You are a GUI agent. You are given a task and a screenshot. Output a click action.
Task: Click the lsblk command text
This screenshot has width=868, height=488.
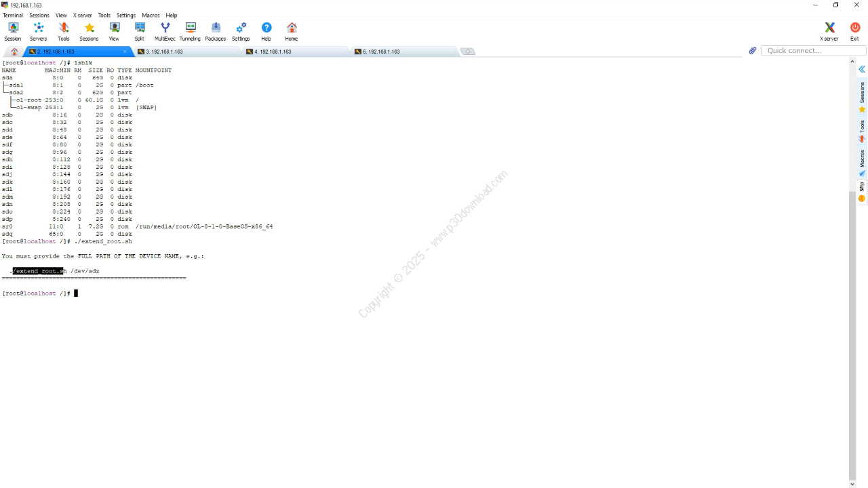pyautogui.click(x=83, y=63)
